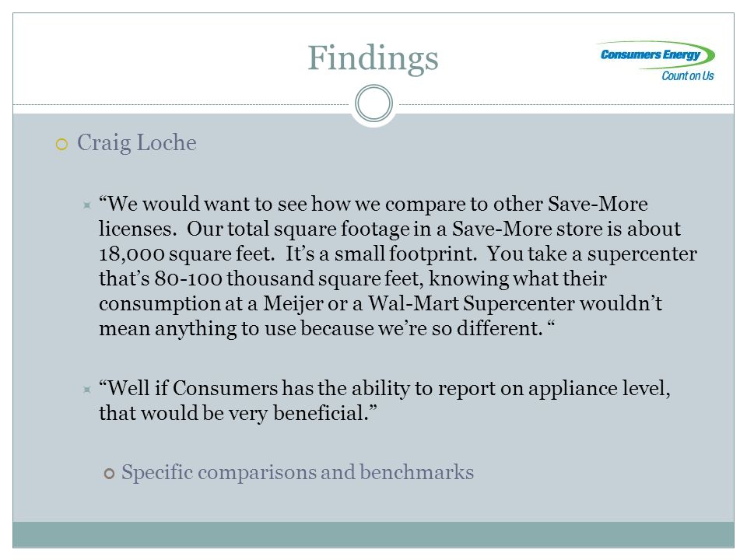Click the brown bullet beside Specific comparisons
Image resolution: width=747 pixels, height=560 pixels.
tap(109, 474)
